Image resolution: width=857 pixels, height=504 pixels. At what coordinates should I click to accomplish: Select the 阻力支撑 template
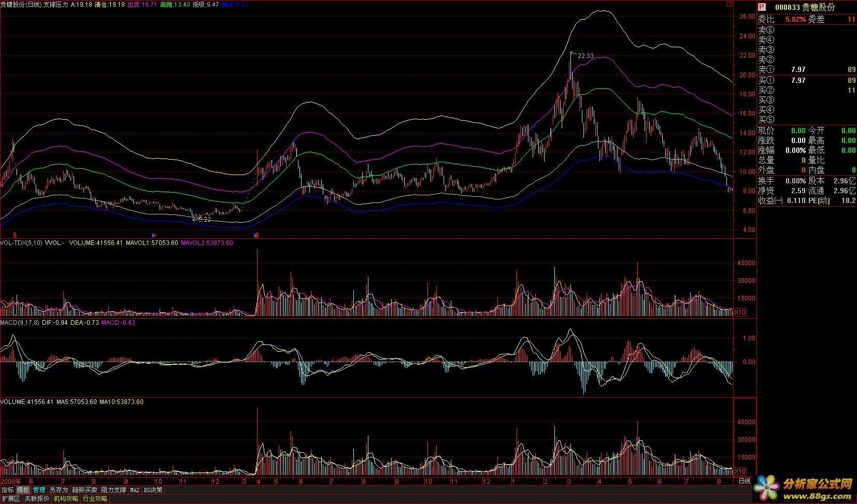(113, 489)
